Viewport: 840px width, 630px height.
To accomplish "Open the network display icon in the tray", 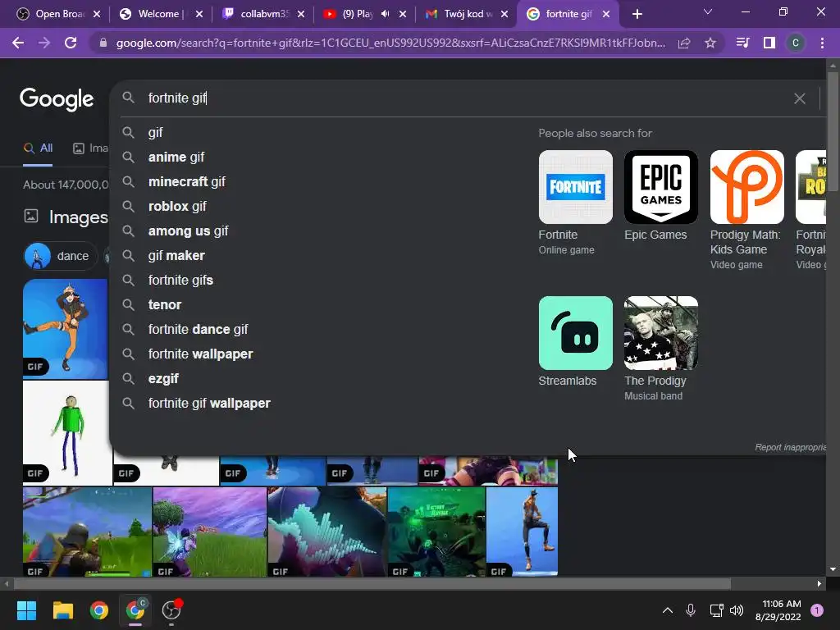I will click(716, 610).
